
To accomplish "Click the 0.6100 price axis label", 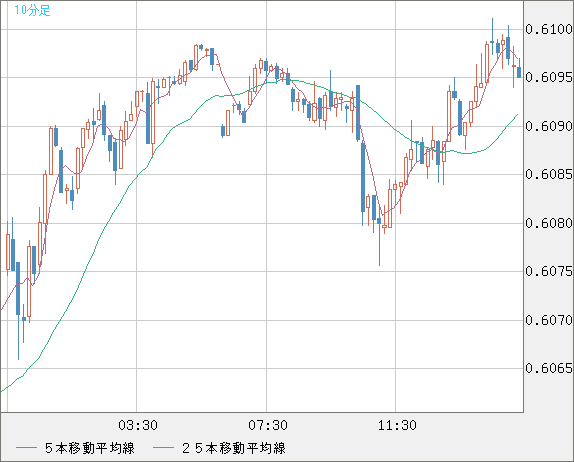I will [x=549, y=29].
